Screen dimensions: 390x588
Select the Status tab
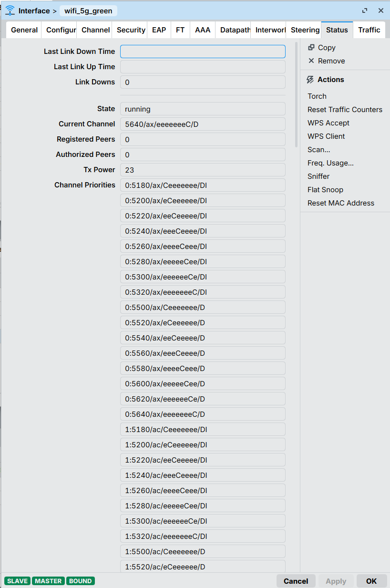pos(337,30)
